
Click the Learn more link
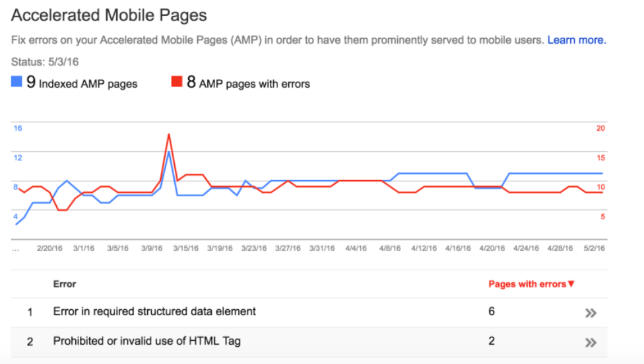(576, 40)
